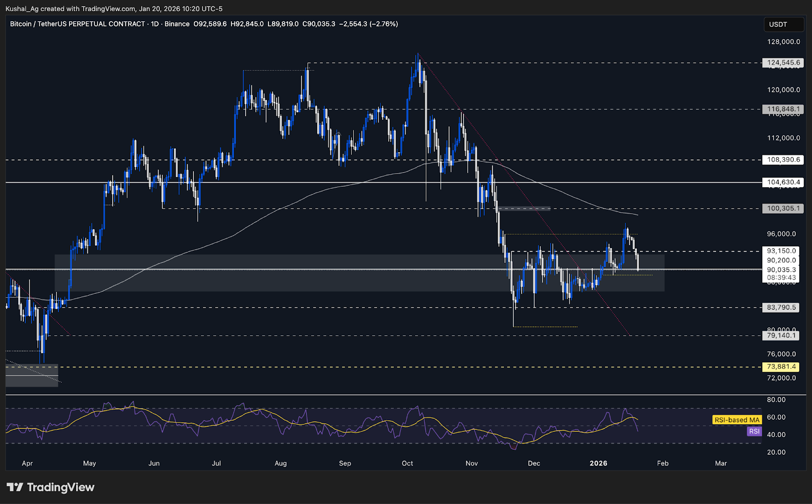The width and height of the screenshot is (812, 504).
Task: Click the 80.00 value on the RSI scale
Action: pos(776,400)
